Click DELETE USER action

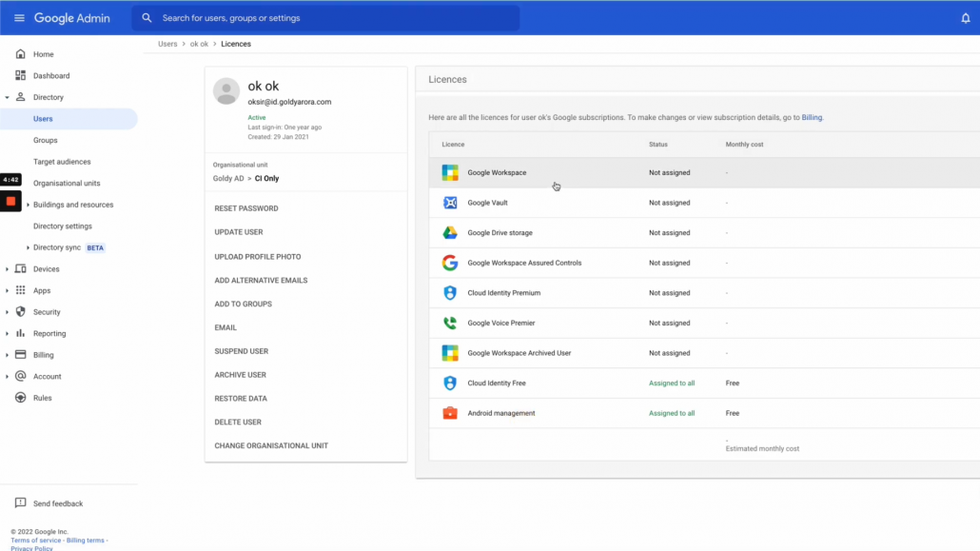point(238,423)
